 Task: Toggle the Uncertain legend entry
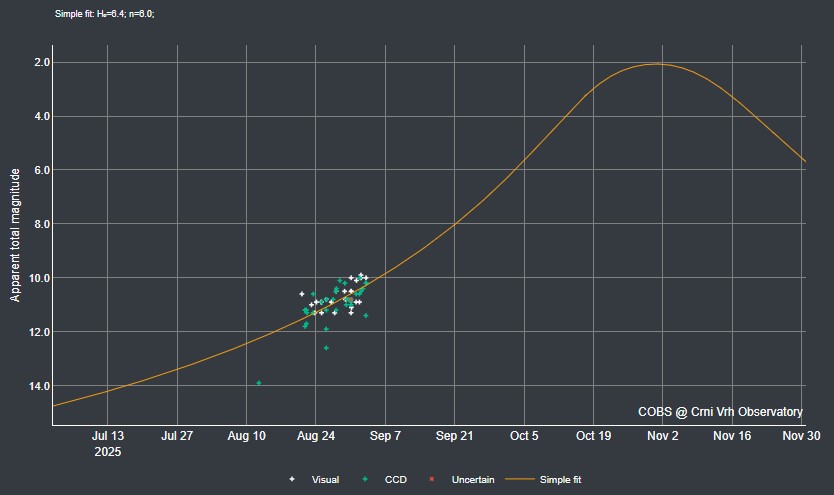pos(461,480)
